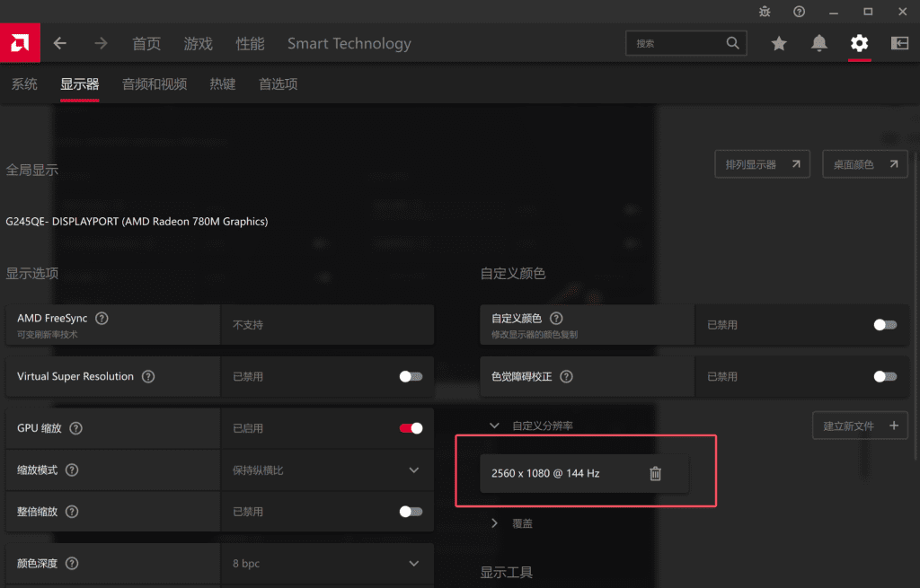This screenshot has height=588, width=920.
Task: Click 建立新文件 button
Action: click(x=860, y=426)
